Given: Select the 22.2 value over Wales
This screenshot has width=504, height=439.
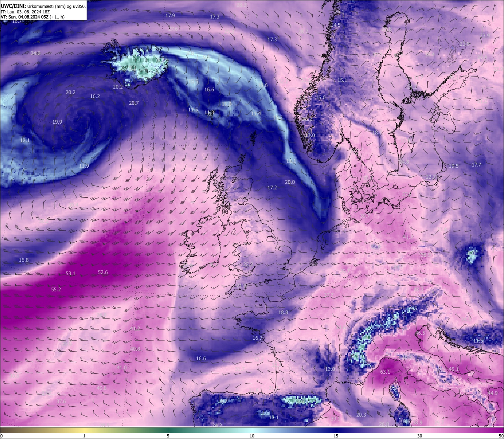Looking at the screenshot, I should click(x=248, y=265).
